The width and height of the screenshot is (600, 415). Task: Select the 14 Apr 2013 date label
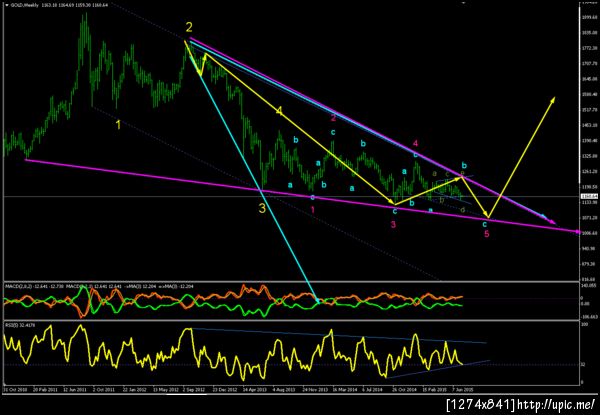[254, 389]
